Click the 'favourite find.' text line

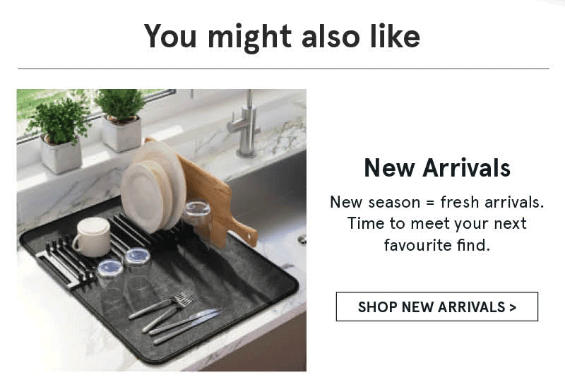[x=436, y=245]
